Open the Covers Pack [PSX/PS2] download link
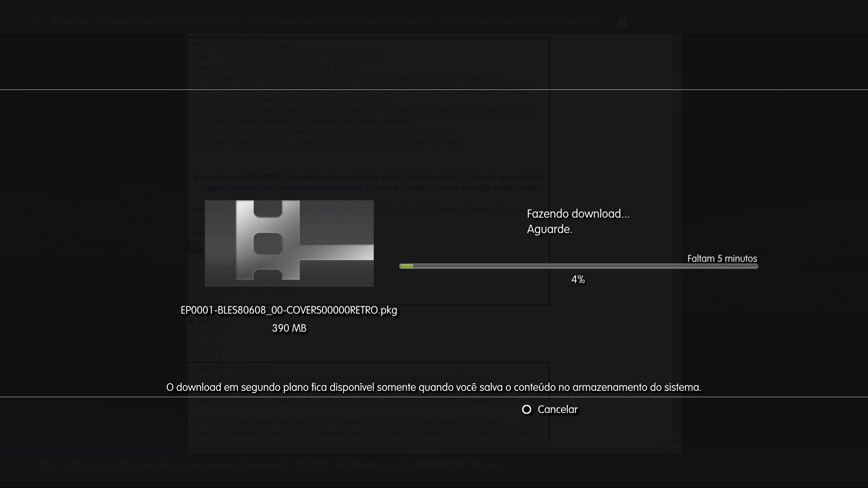The width and height of the screenshot is (868, 488). (x=334, y=210)
